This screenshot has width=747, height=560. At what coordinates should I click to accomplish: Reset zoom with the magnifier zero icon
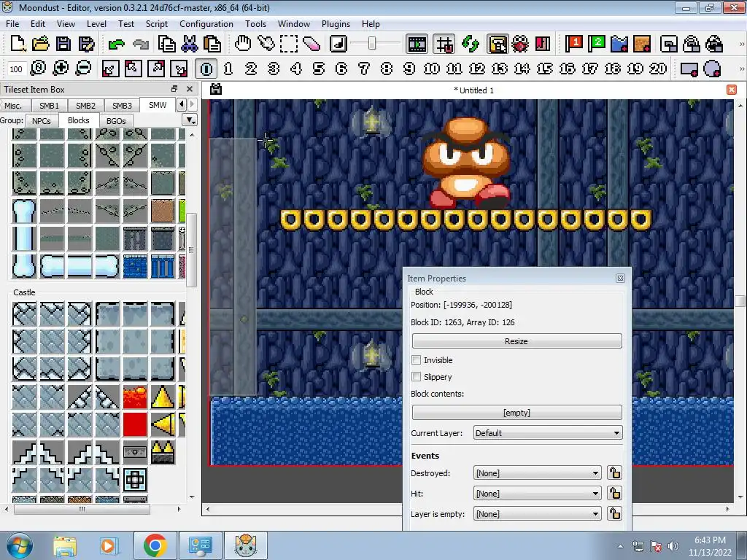(38, 69)
